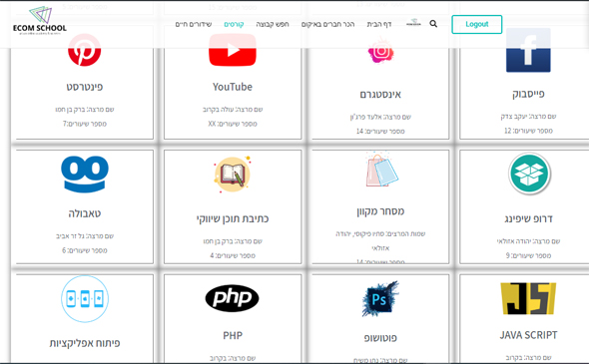
Task: Click the דרופ שיפינג course title
Action: click(x=528, y=218)
